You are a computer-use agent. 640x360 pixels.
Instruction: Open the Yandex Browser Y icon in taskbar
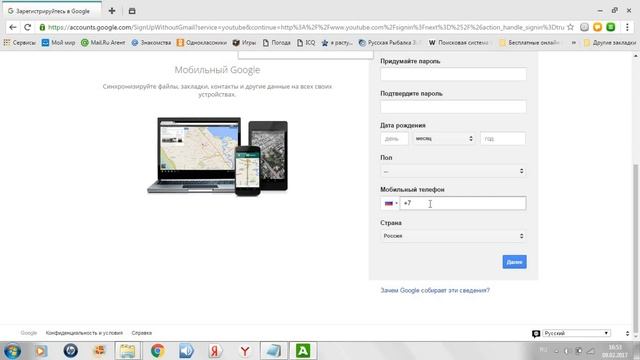[x=245, y=351]
